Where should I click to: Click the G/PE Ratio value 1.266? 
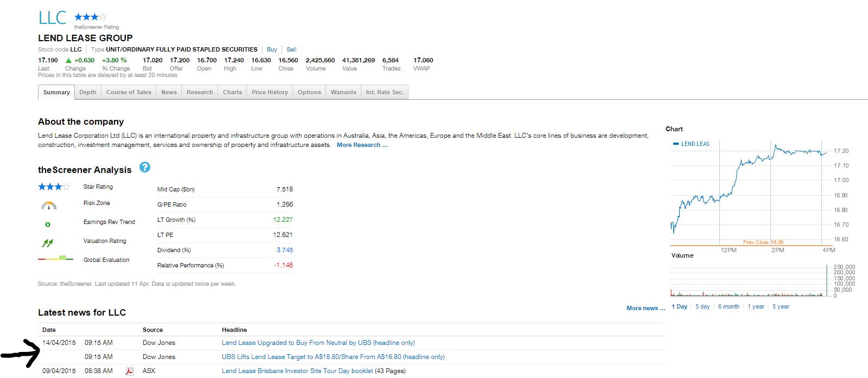click(284, 204)
